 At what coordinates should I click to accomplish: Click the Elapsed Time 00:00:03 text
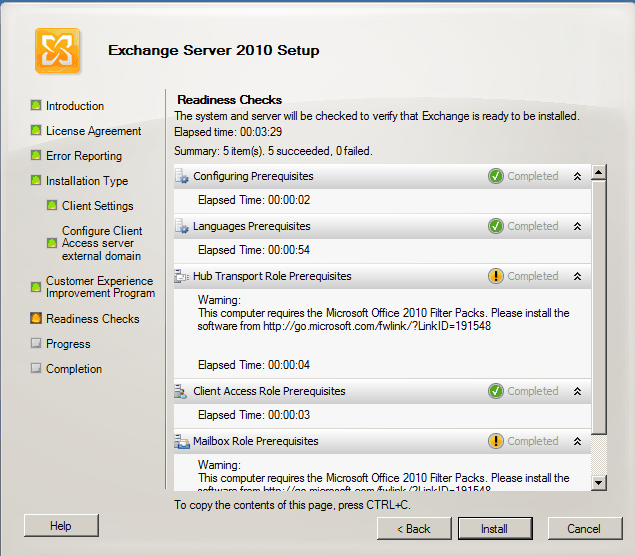click(254, 415)
